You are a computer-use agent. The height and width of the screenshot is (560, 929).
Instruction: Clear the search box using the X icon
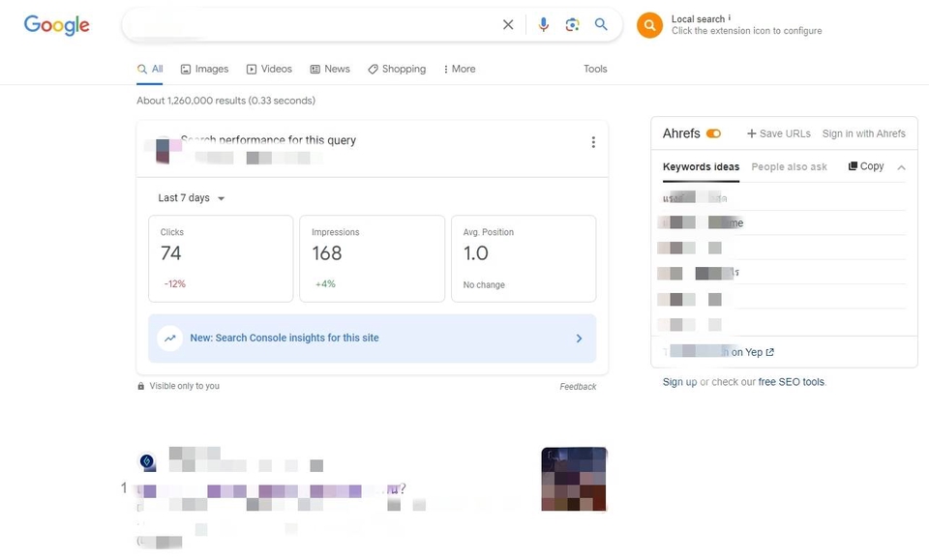coord(508,24)
